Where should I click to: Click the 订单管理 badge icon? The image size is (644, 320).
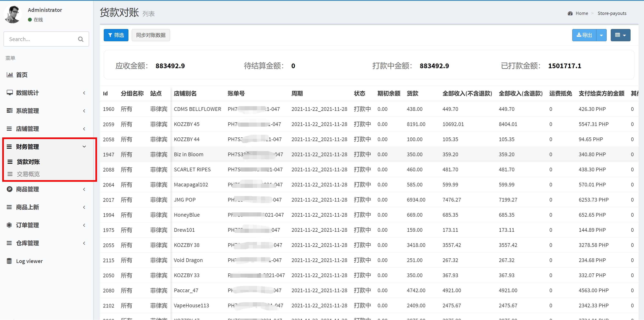tap(10, 225)
